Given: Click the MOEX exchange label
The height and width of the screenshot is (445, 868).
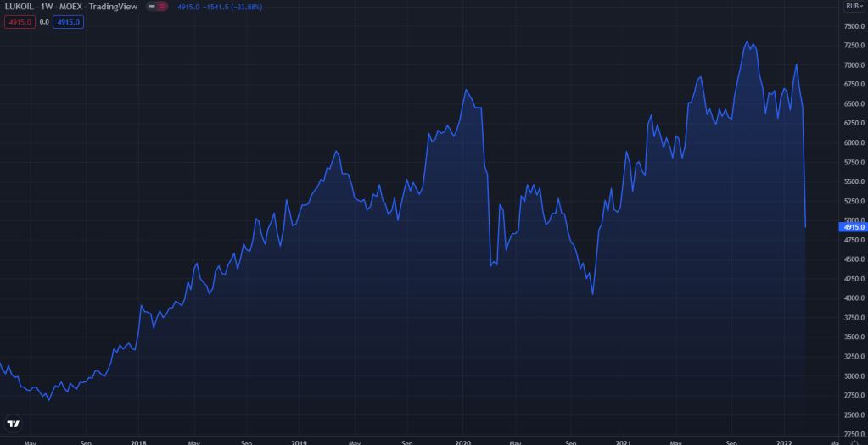Looking at the screenshot, I should click(72, 7).
